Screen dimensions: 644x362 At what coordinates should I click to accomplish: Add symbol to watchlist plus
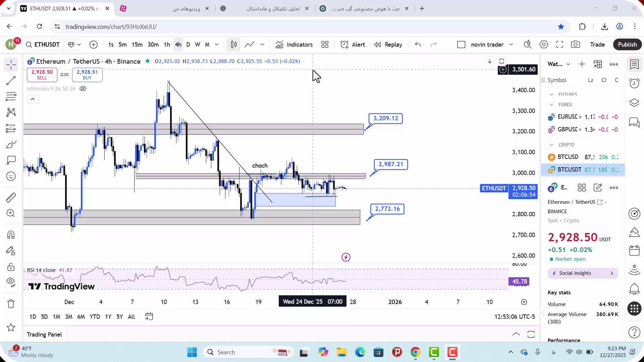(x=582, y=64)
